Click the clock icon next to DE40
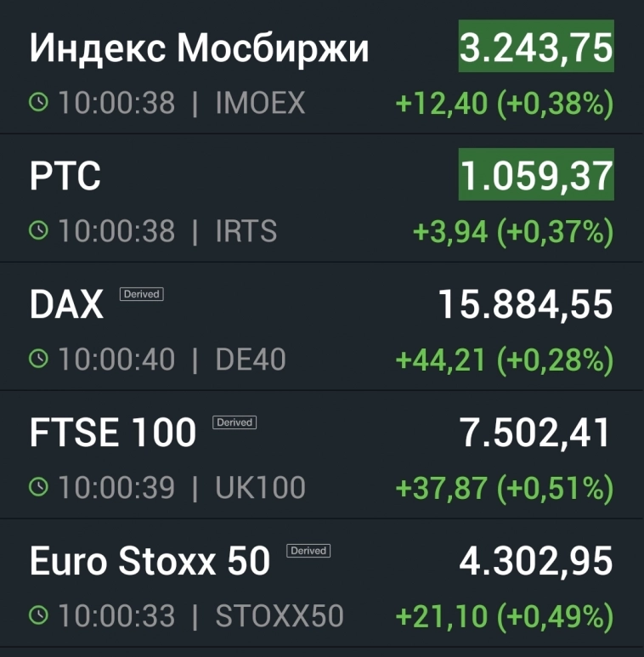 tap(39, 360)
